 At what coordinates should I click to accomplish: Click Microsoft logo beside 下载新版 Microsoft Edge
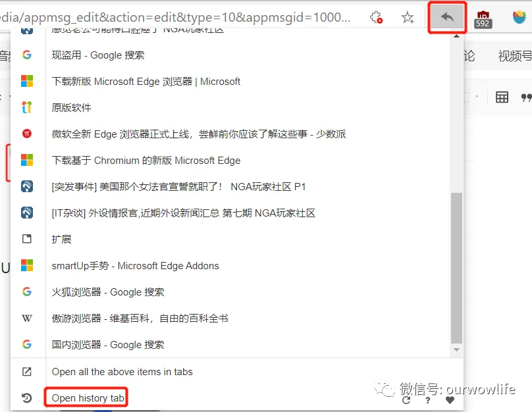coord(27,82)
